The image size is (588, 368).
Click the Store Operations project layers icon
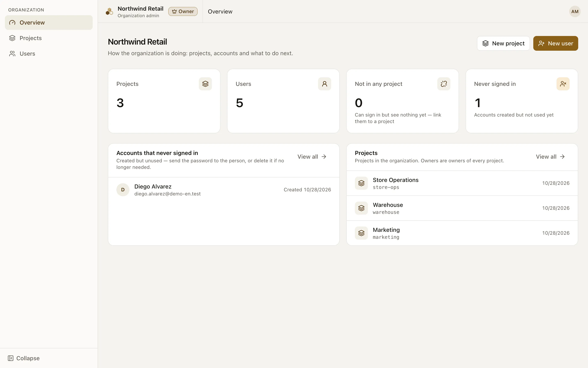(361, 183)
